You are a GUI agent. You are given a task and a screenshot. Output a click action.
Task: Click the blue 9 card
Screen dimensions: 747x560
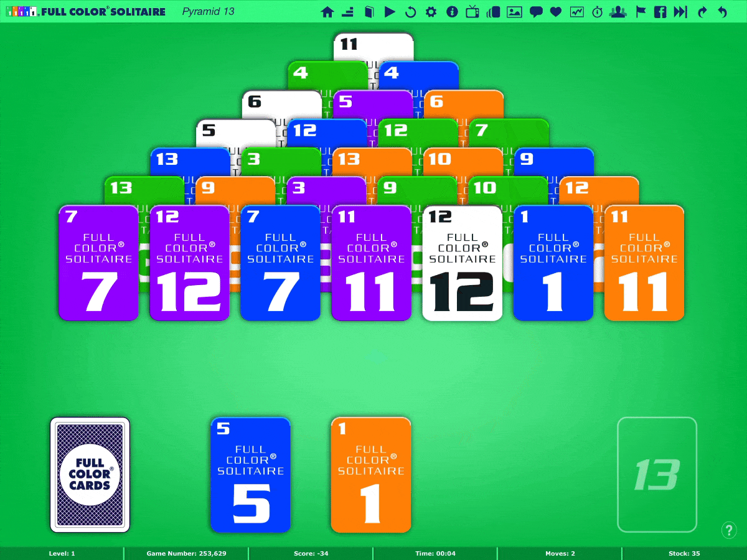[x=554, y=161]
